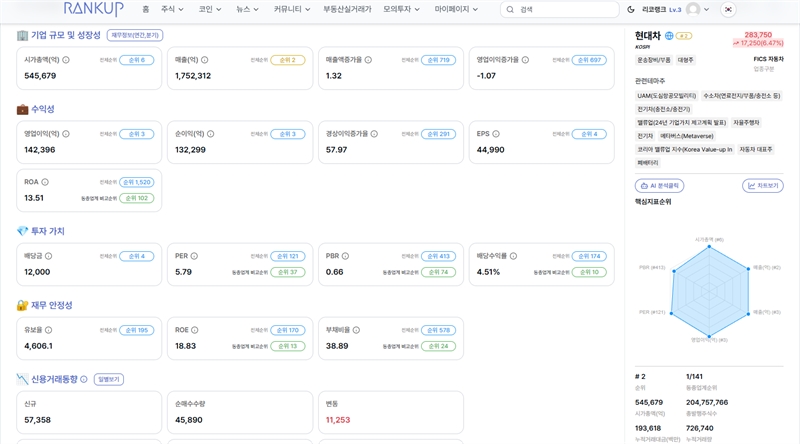The image size is (800, 444).
Task: Click the Korean flag language icon
Action: pyautogui.click(x=727, y=9)
